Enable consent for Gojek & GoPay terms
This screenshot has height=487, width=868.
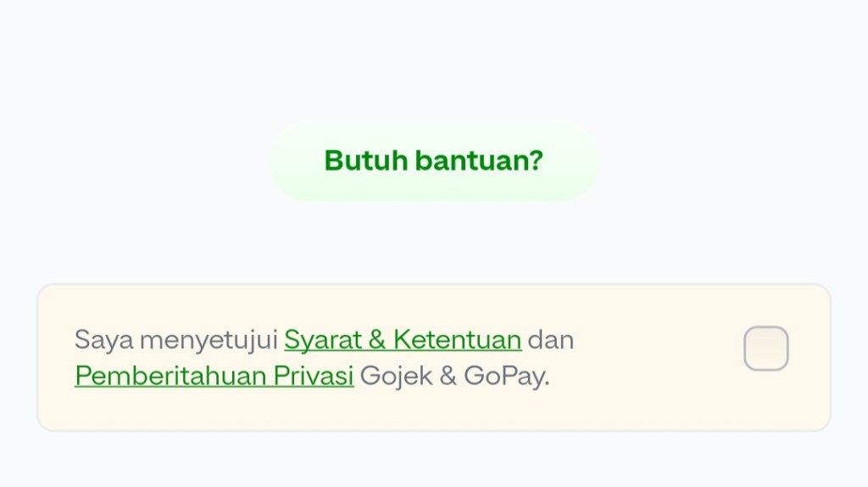[x=765, y=348]
